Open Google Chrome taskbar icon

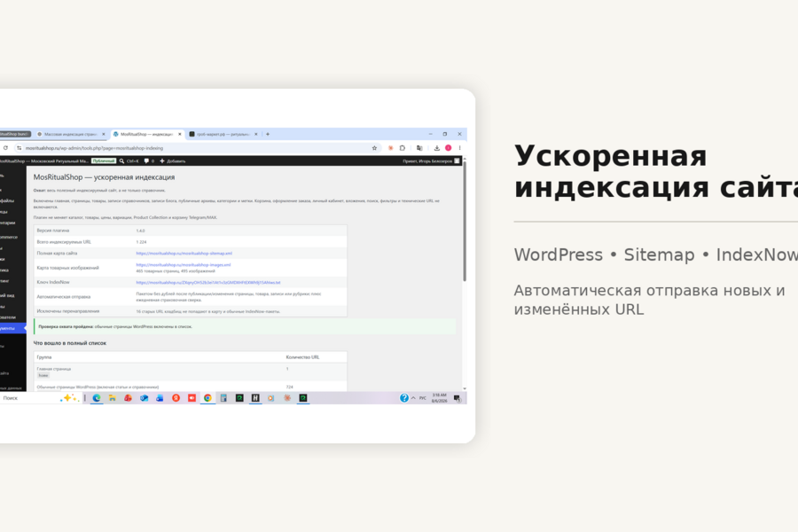(207, 398)
